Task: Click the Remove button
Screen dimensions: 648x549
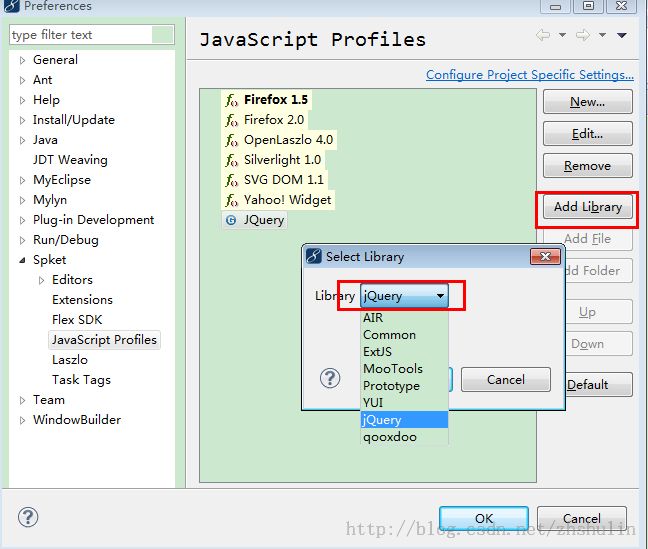Action: coord(587,166)
